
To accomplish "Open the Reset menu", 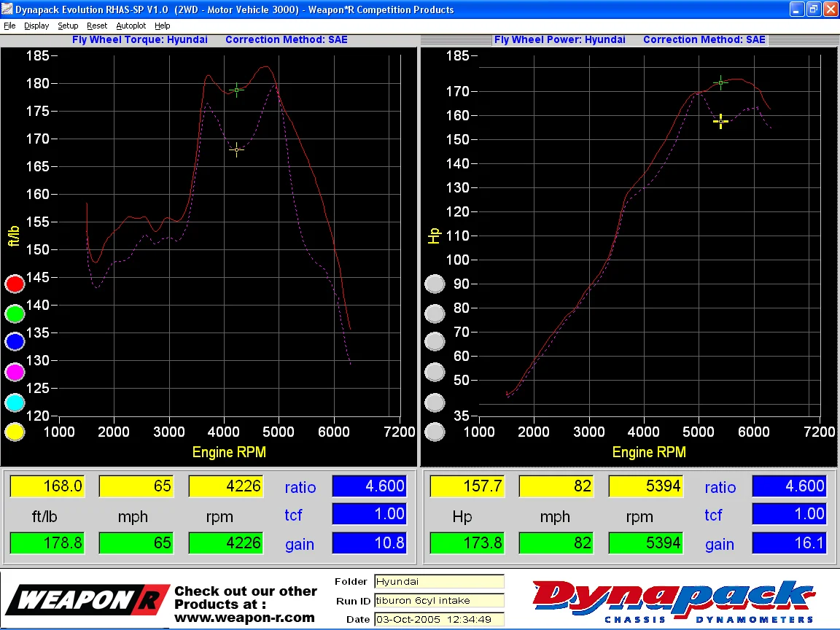I will pyautogui.click(x=97, y=26).
